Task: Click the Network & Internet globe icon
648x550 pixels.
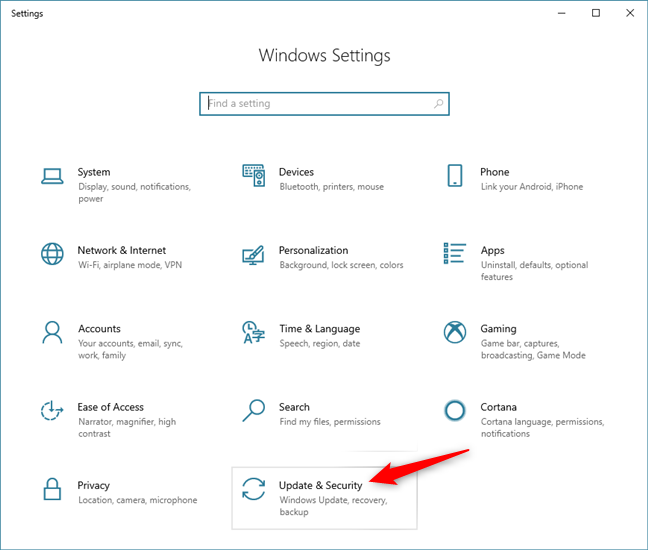Action: point(52,254)
